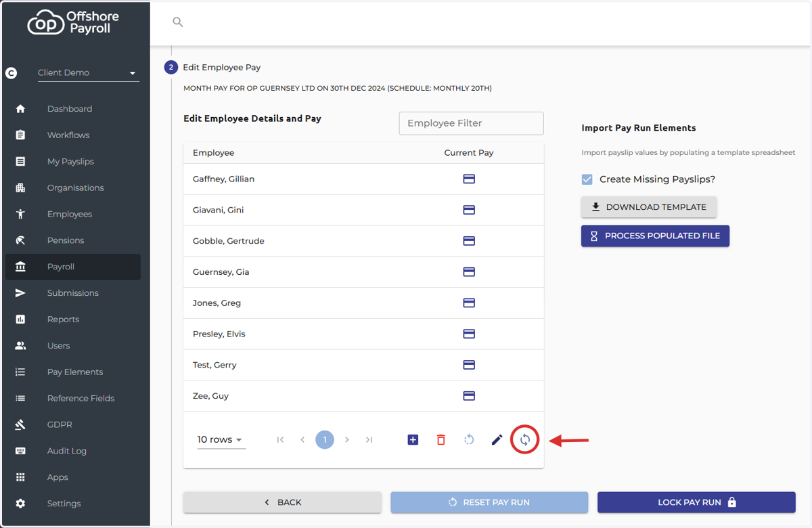Screen dimensions: 812x528
Task: Click the Pensions umbrella icon
Action: point(20,240)
